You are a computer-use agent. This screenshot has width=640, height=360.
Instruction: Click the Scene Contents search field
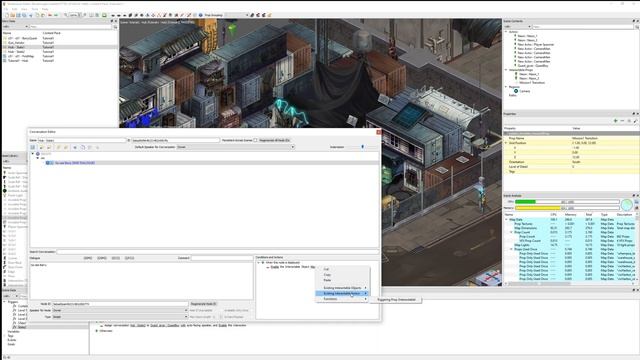582,27
